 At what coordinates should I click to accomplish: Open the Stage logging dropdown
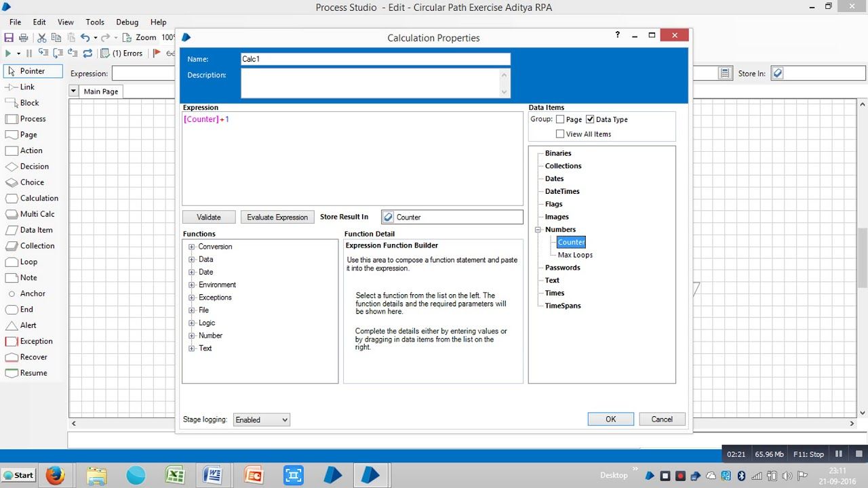click(x=261, y=420)
